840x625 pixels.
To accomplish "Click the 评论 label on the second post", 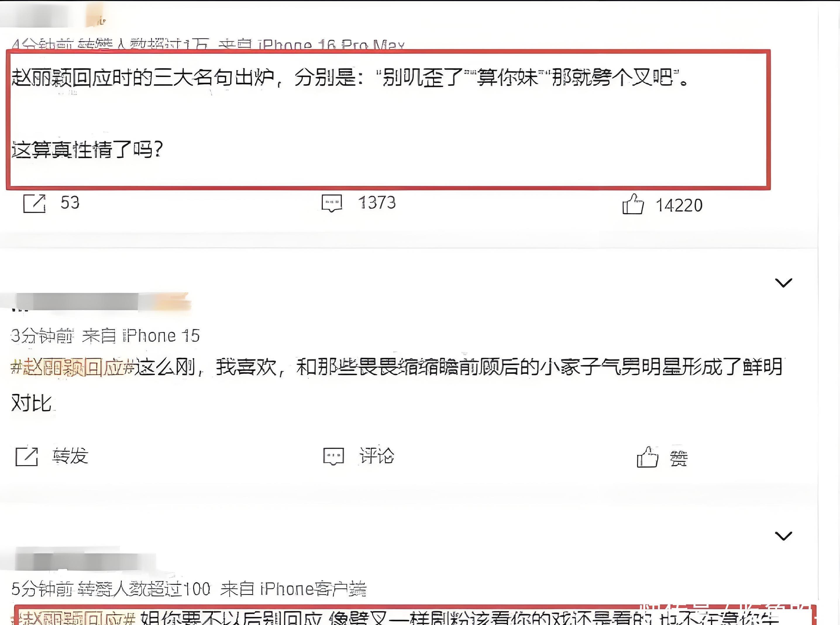I will (377, 456).
